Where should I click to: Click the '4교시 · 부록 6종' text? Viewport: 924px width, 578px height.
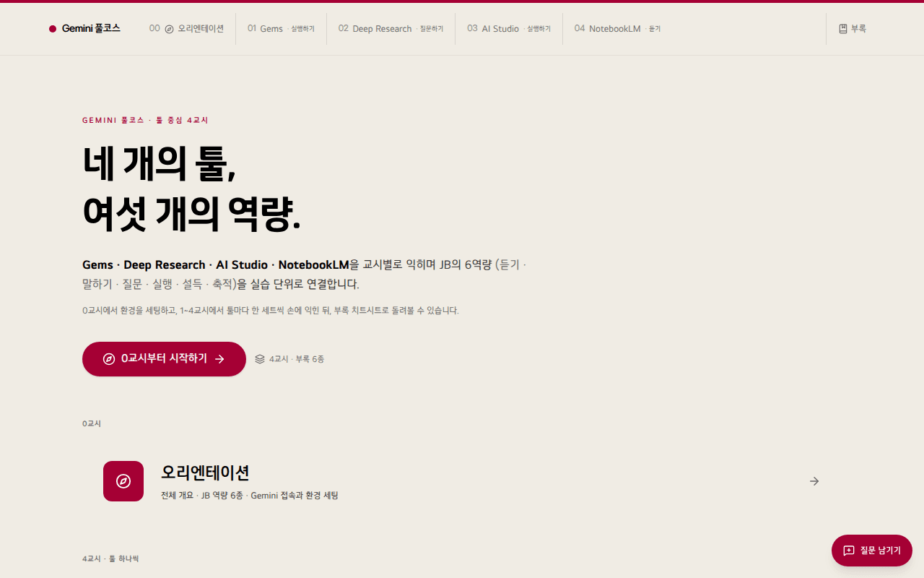[x=297, y=359]
